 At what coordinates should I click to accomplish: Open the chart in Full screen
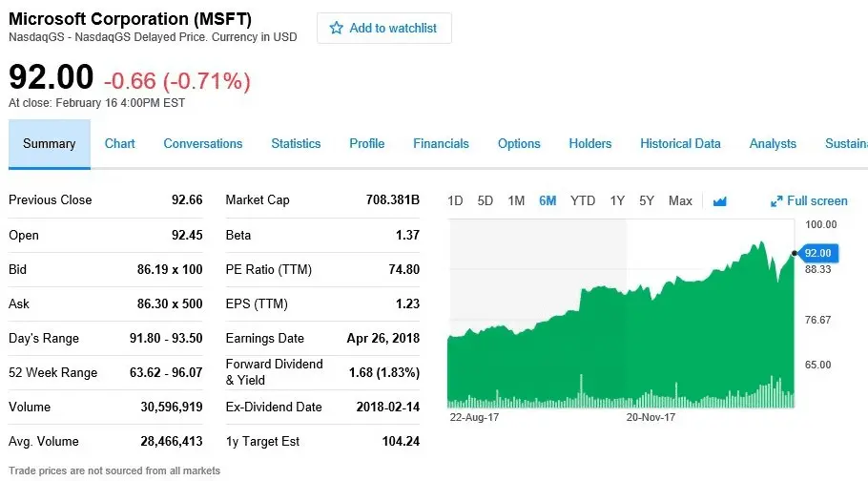tap(809, 200)
